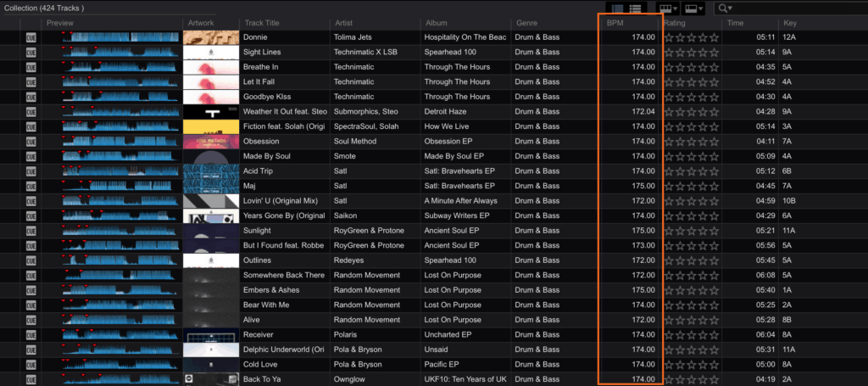Click BPM value 172.04

(643, 112)
